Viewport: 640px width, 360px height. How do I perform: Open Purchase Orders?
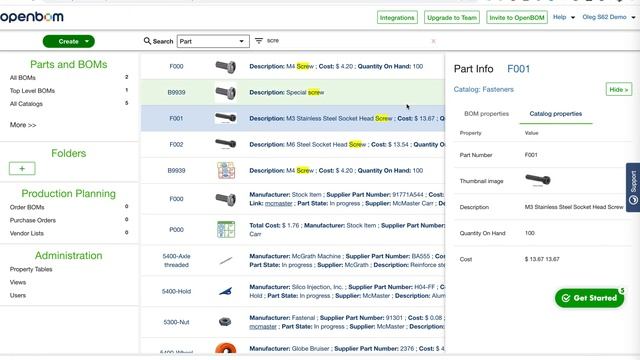(x=33, y=220)
